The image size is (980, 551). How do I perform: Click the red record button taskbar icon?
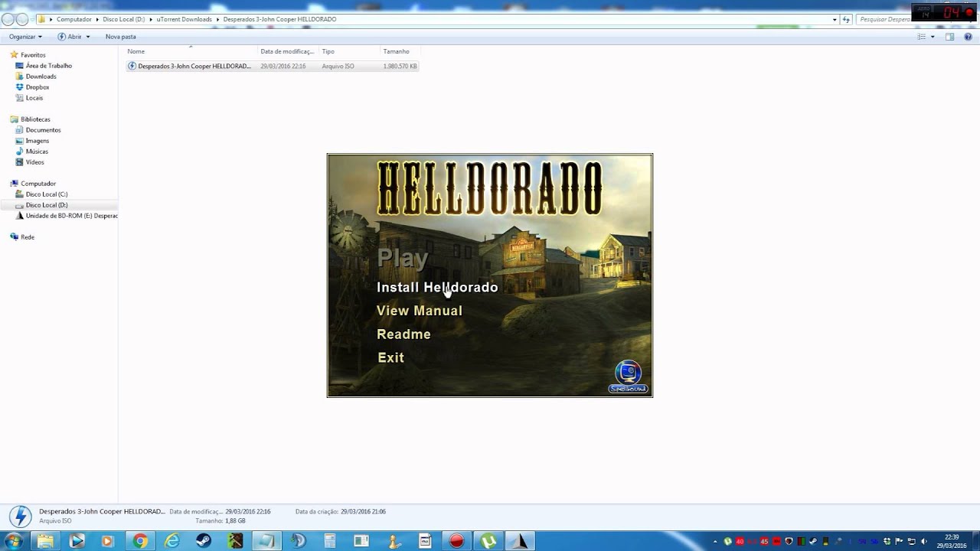click(x=457, y=541)
